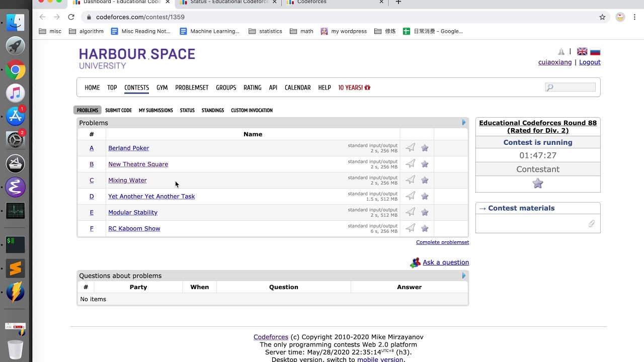
Task: Switch to the Status browser tab
Action: coord(229,2)
